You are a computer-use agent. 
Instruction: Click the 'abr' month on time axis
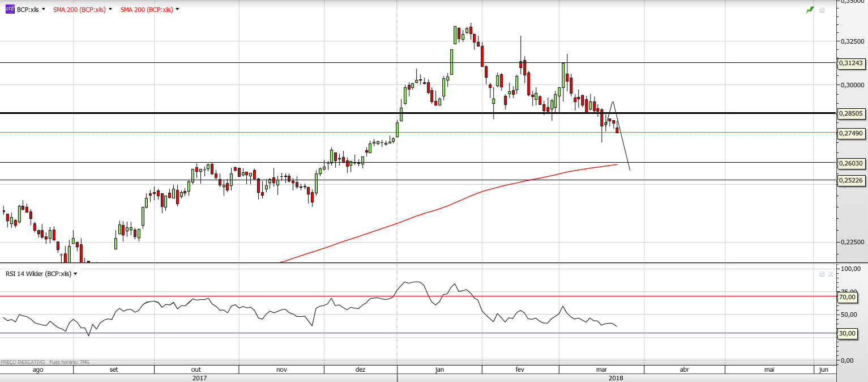(684, 370)
